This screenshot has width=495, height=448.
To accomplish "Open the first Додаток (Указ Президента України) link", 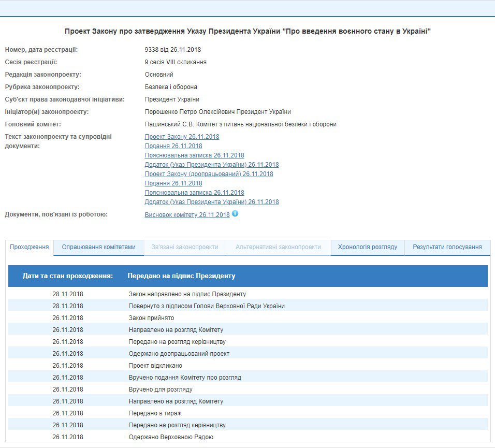I will 211,165.
